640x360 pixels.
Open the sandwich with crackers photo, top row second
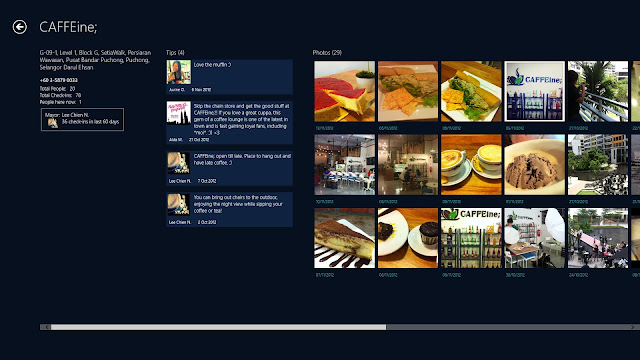click(x=408, y=91)
